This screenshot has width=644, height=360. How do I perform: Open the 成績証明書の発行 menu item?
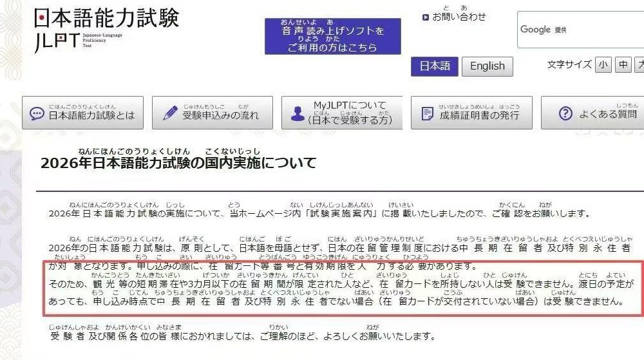click(x=471, y=113)
